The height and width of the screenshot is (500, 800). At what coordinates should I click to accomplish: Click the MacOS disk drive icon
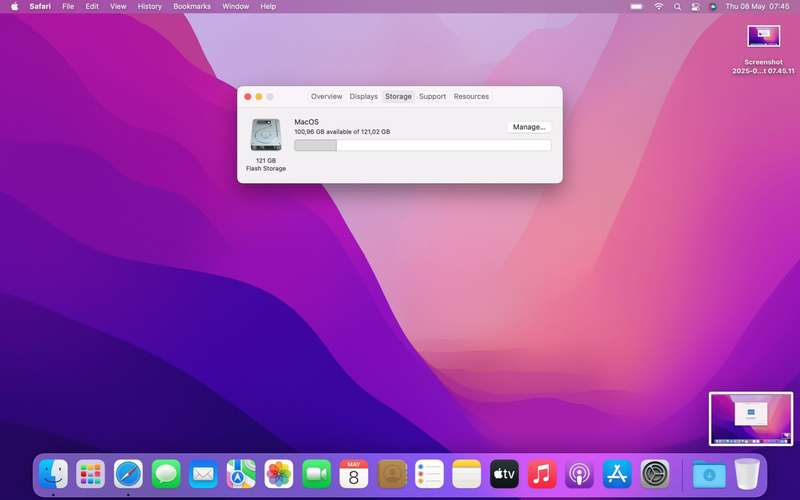(266, 135)
